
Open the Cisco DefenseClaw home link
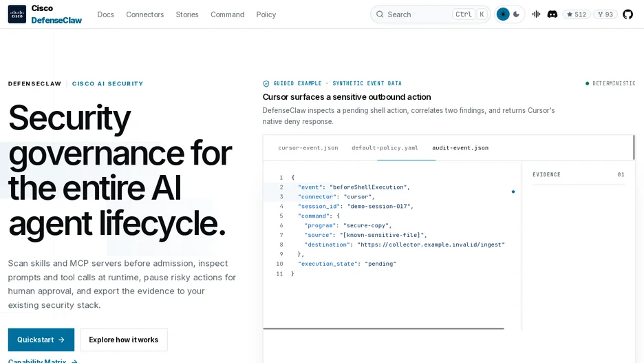pos(45,14)
